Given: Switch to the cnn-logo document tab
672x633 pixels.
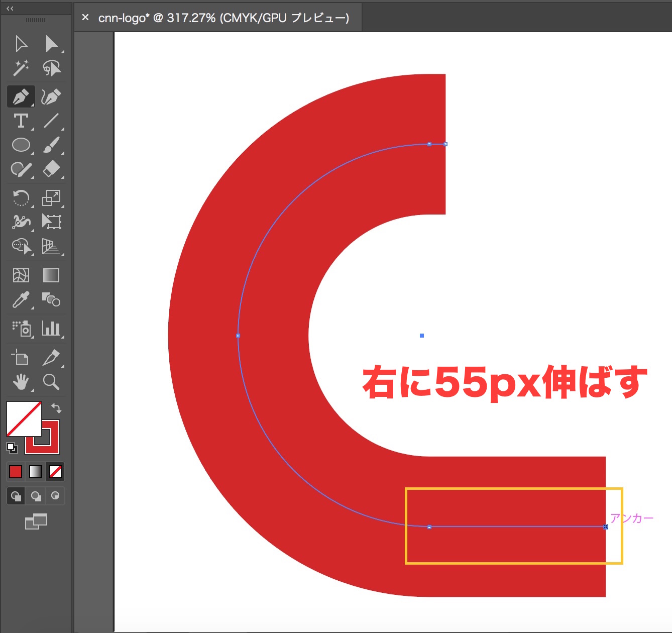Looking at the screenshot, I should click(x=223, y=18).
